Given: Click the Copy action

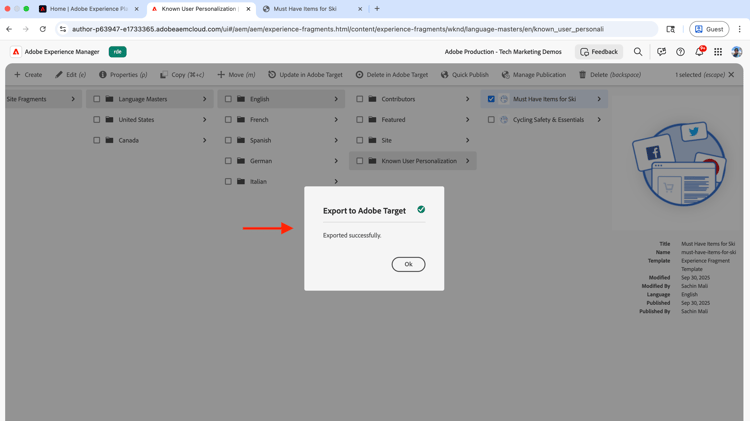Looking at the screenshot, I should [182, 75].
